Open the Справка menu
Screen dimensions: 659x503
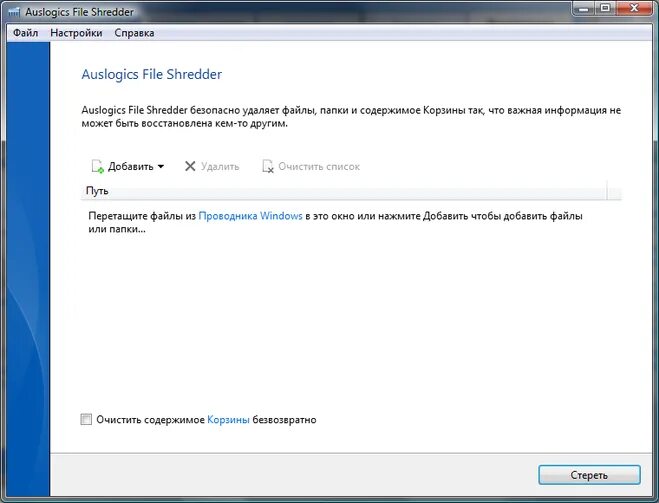click(134, 33)
